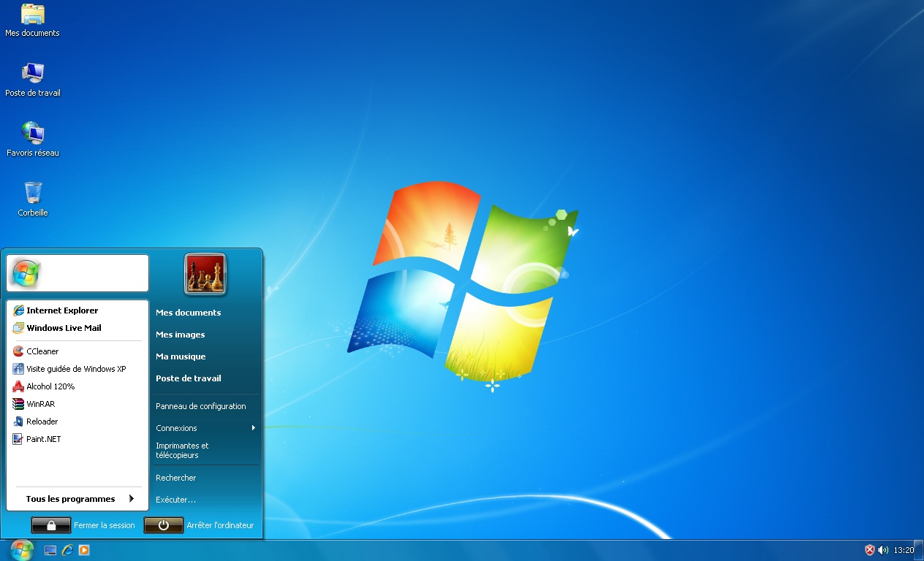Open Poste de travail desktop icon
The height and width of the screenshot is (561, 924).
pyautogui.click(x=32, y=80)
